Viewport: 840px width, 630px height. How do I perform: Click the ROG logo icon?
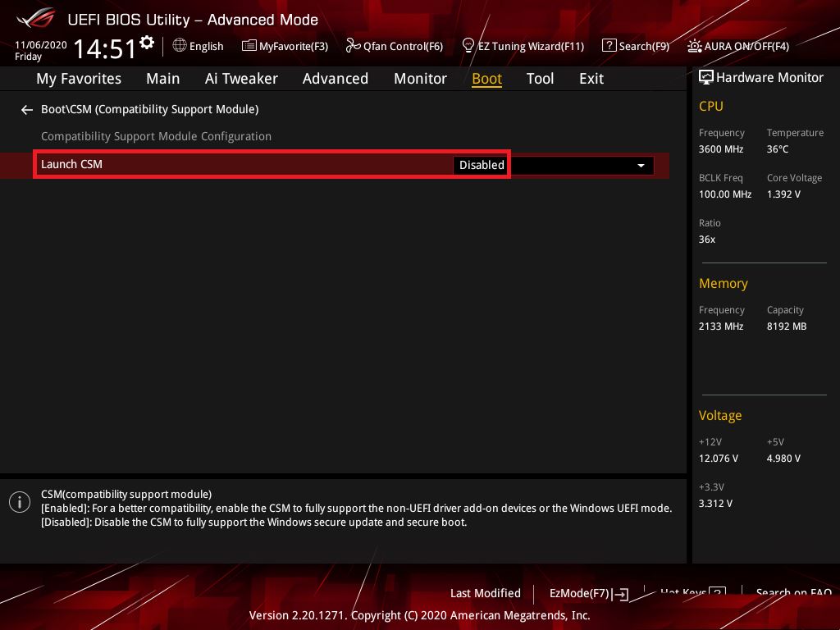click(x=35, y=18)
